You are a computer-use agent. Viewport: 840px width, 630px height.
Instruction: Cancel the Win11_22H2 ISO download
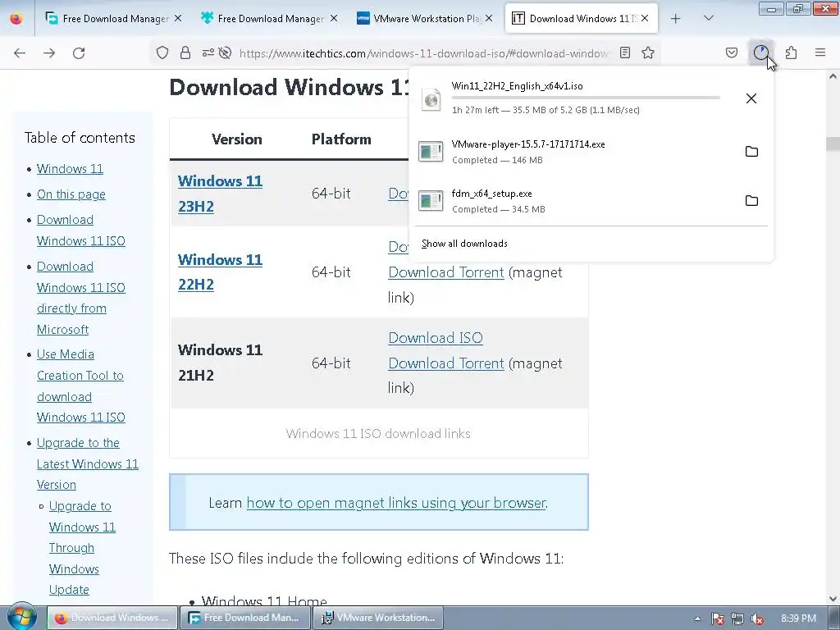[x=751, y=98]
